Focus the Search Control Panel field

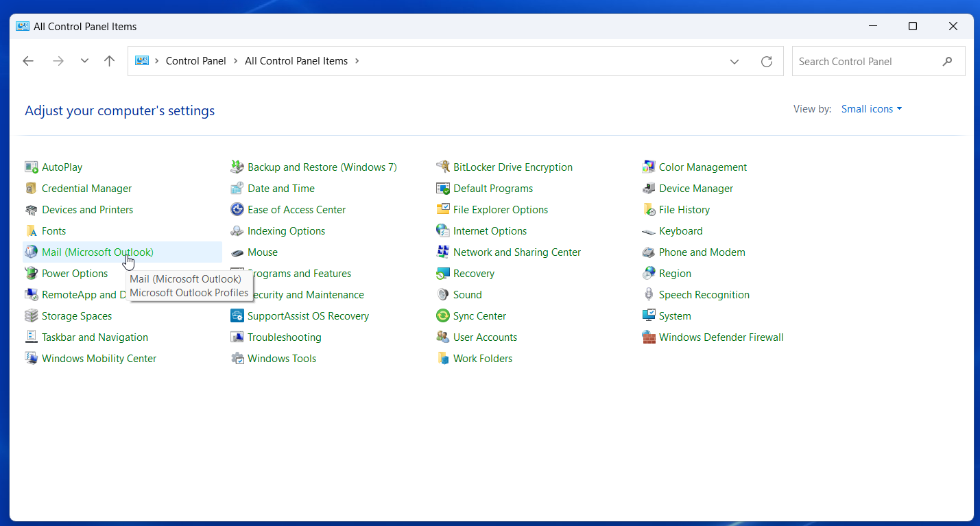[867, 62]
